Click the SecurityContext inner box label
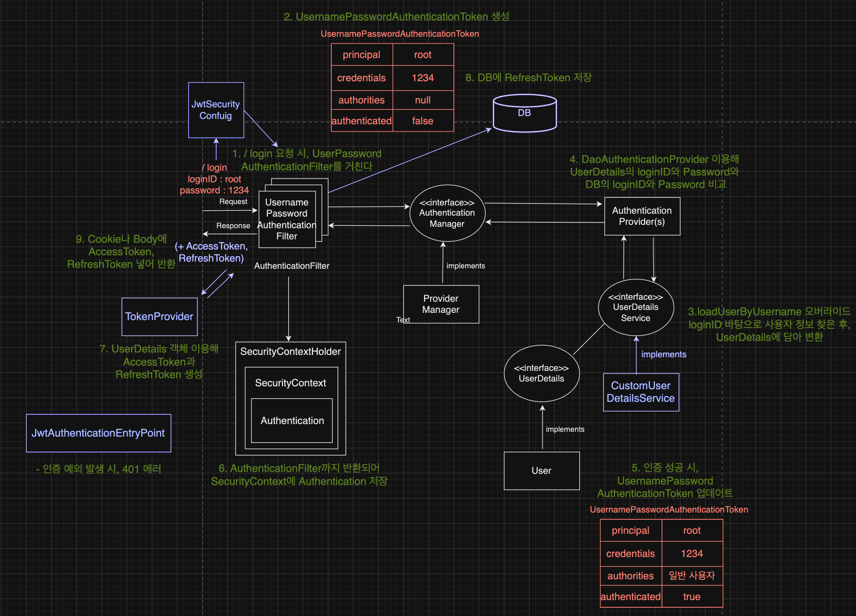 290,383
